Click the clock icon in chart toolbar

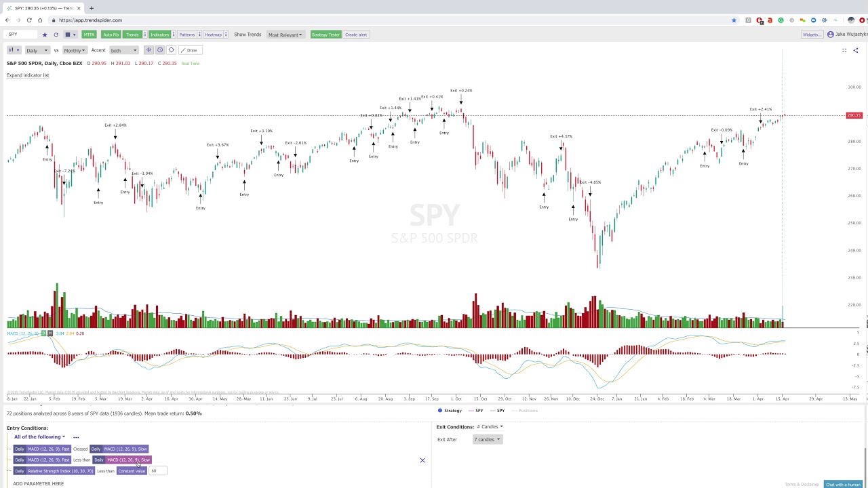tap(160, 50)
